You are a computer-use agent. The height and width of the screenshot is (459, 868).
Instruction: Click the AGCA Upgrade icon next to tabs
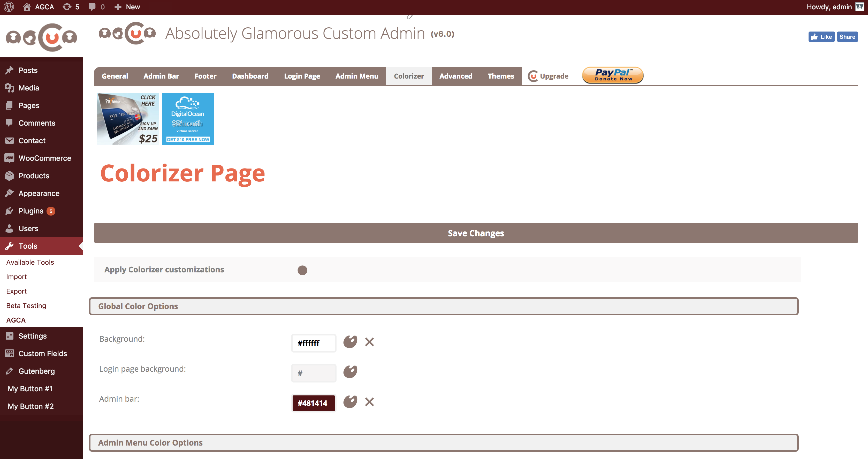click(534, 76)
